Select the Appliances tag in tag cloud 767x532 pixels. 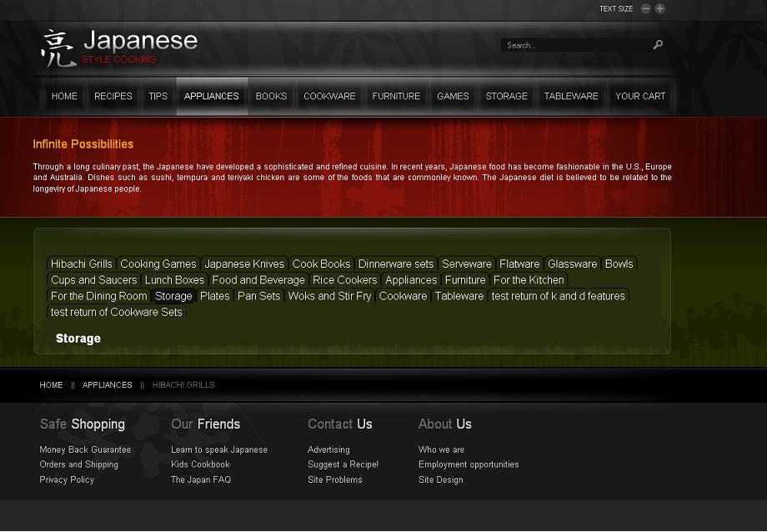click(411, 280)
